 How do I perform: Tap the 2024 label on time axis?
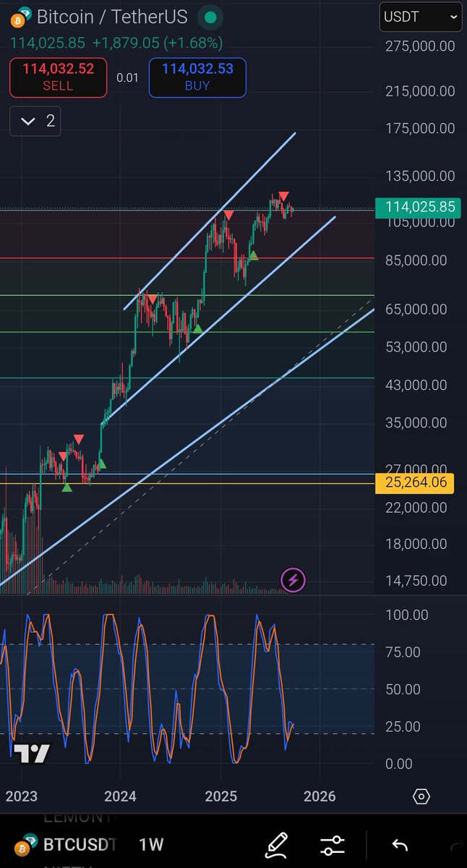tap(120, 796)
